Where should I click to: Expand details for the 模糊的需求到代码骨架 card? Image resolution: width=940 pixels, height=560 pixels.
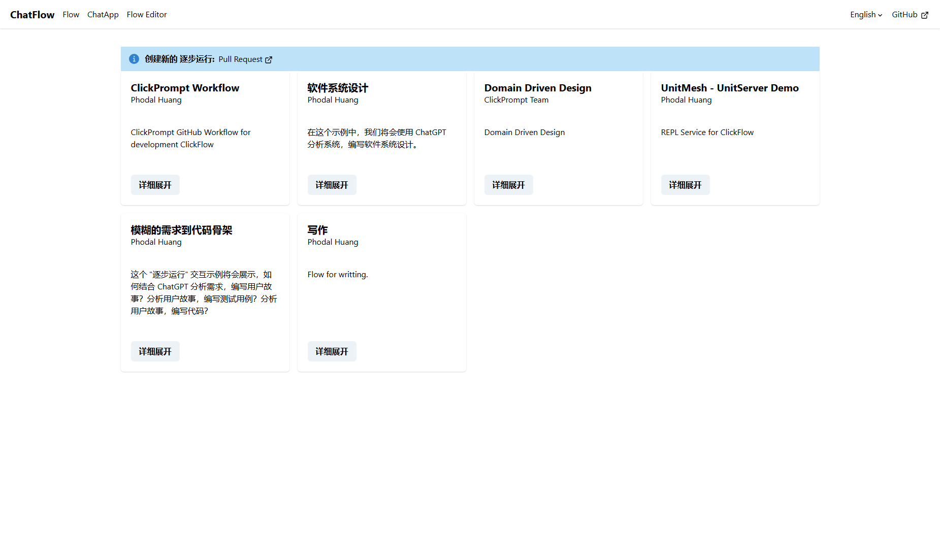click(x=155, y=351)
